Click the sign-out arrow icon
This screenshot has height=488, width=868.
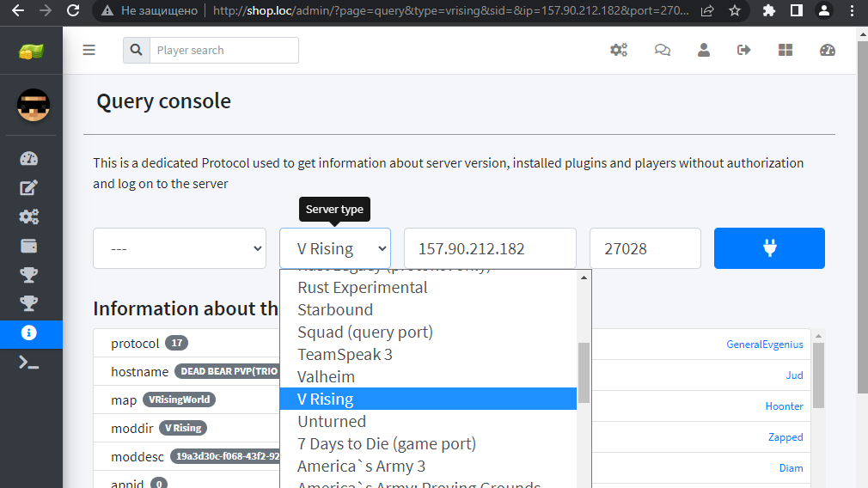(744, 50)
